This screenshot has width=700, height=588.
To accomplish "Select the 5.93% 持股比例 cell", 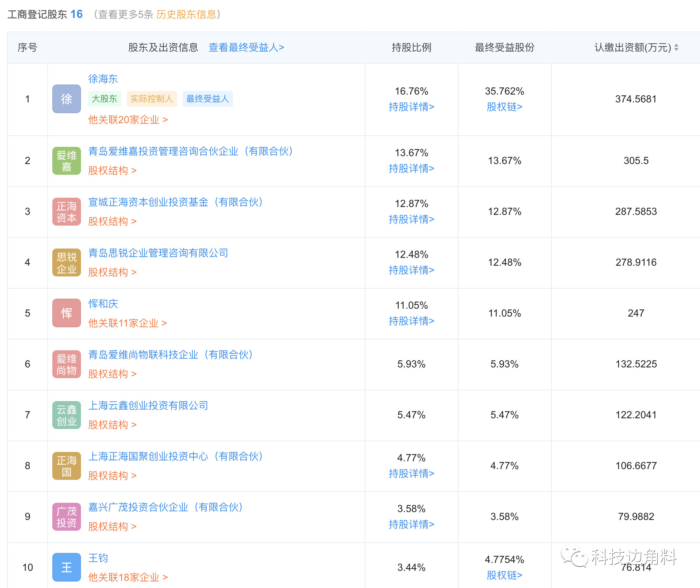I will [411, 364].
